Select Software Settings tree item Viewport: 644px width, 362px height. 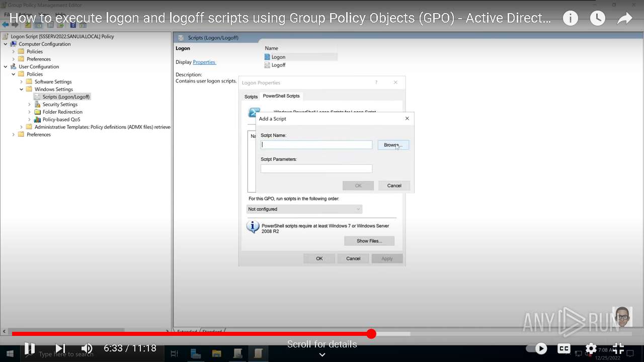point(53,81)
